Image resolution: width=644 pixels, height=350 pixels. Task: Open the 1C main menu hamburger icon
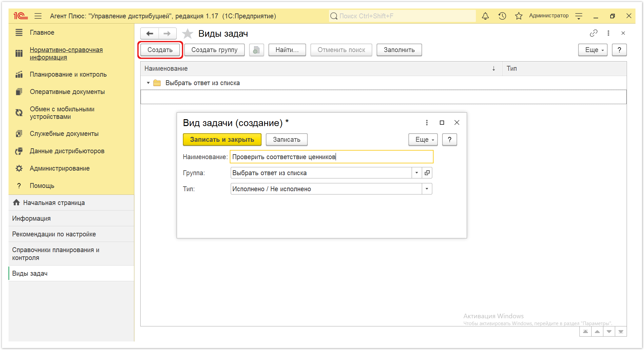click(38, 16)
